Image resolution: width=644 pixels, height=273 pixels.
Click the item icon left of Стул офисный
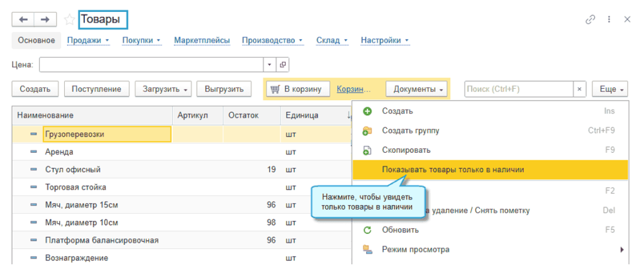pos(34,170)
